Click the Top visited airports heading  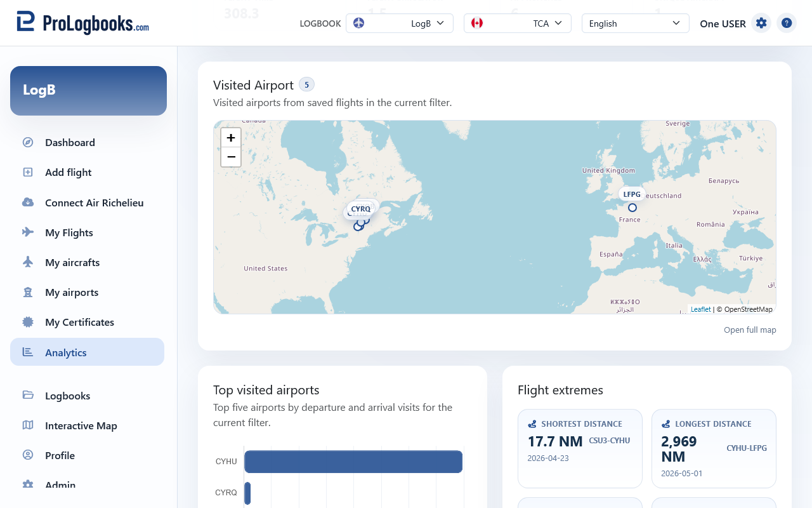tap(266, 390)
